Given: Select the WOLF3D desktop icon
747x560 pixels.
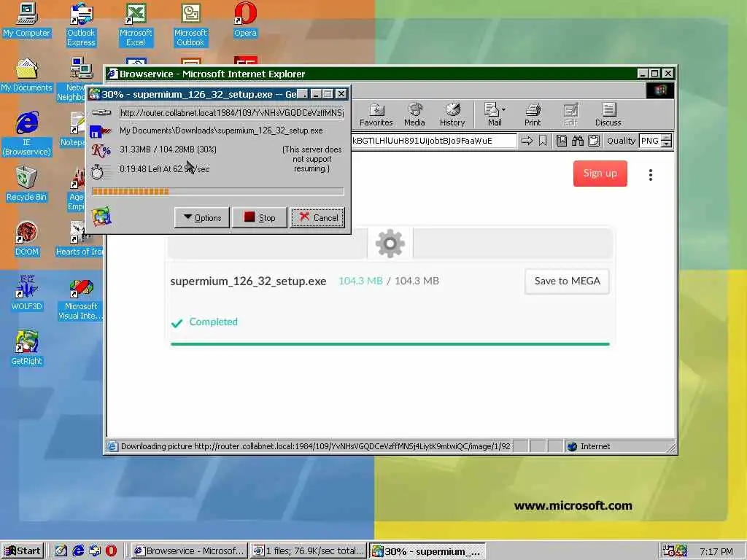Looking at the screenshot, I should 26,294.
